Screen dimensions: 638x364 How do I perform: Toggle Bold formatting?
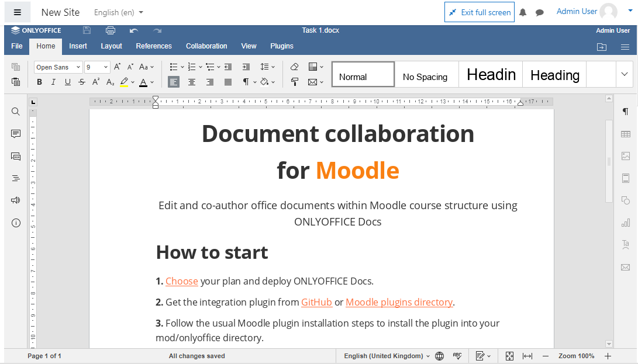click(39, 82)
